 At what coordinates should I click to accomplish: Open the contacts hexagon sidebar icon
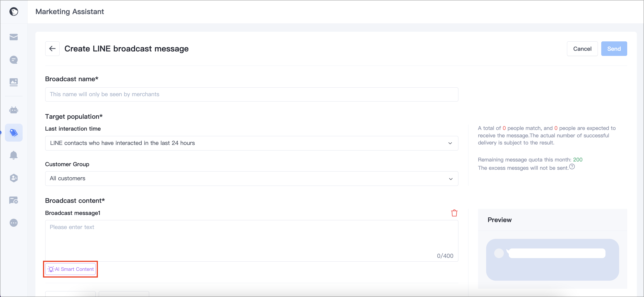[14, 178]
